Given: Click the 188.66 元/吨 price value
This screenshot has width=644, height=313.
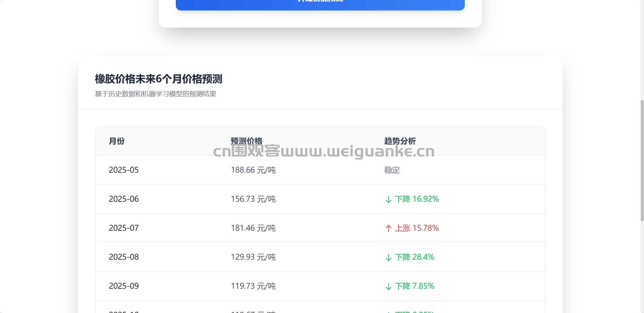Looking at the screenshot, I should 253,170.
